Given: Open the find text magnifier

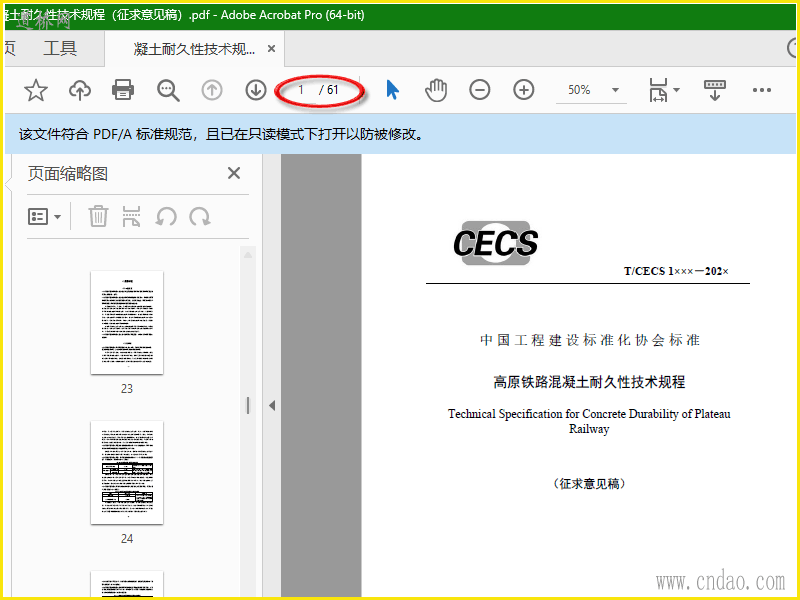Looking at the screenshot, I should tap(168, 90).
